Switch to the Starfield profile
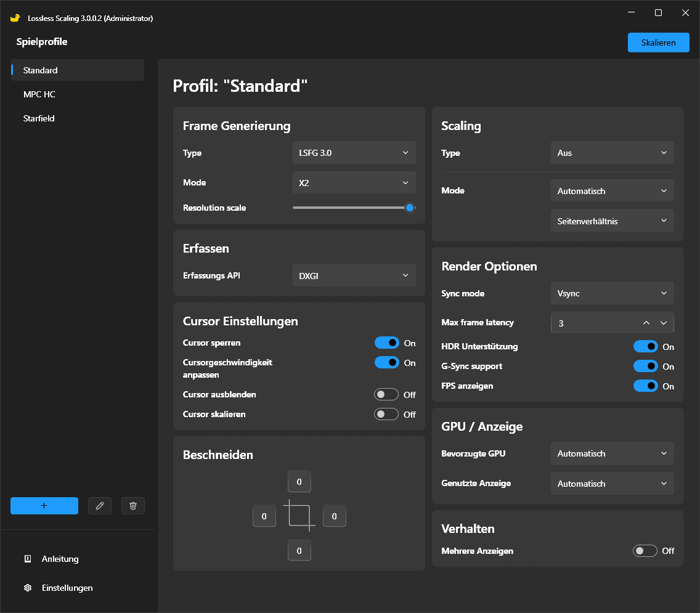 (x=39, y=118)
